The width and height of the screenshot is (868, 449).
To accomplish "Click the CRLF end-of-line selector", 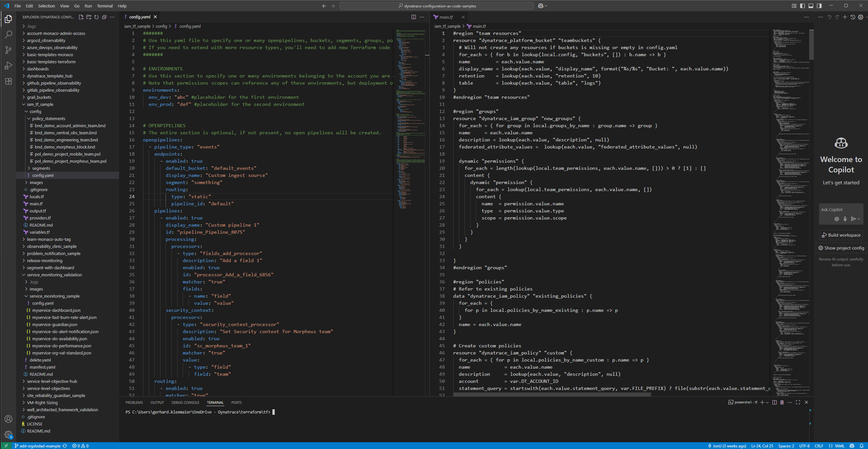I will pos(819,446).
